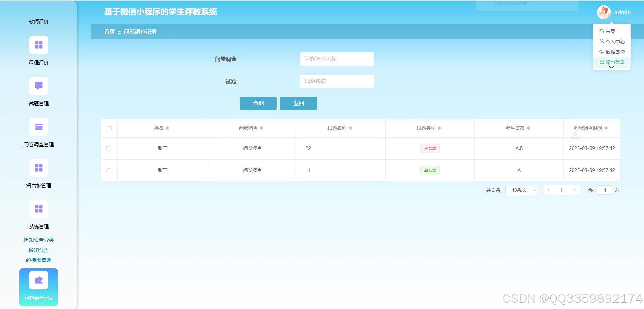Click the download icon near 问卷调查时间 column
This screenshot has height=309, width=644.
[575, 134]
